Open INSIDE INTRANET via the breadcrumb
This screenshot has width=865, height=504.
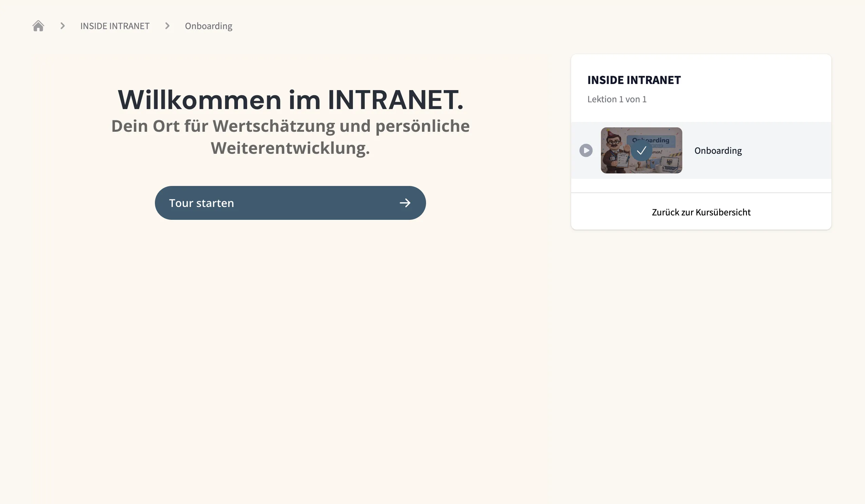(115, 26)
